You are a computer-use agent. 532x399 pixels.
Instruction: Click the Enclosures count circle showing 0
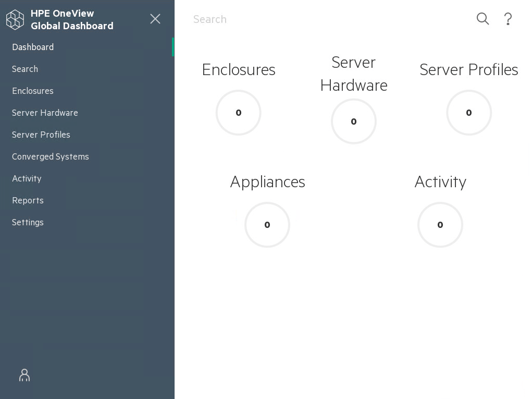239,113
